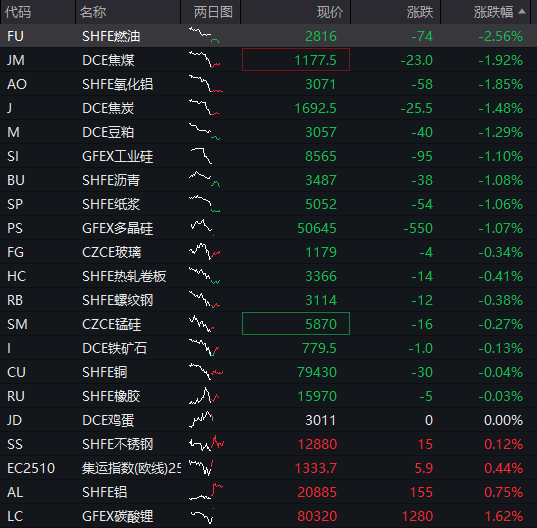The height and width of the screenshot is (528, 537).
Task: Select the 集运指数(欧线) row name
Action: click(132, 468)
